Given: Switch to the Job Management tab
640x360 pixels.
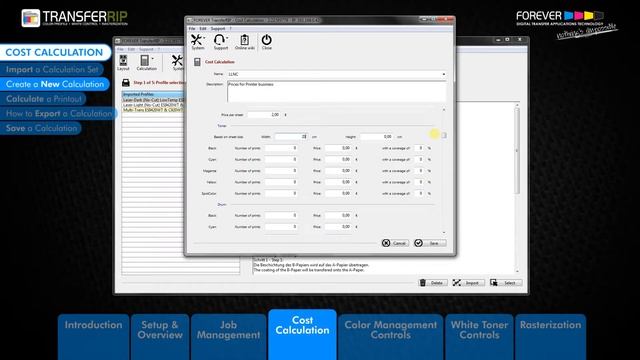Looking at the screenshot, I should tap(228, 336).
